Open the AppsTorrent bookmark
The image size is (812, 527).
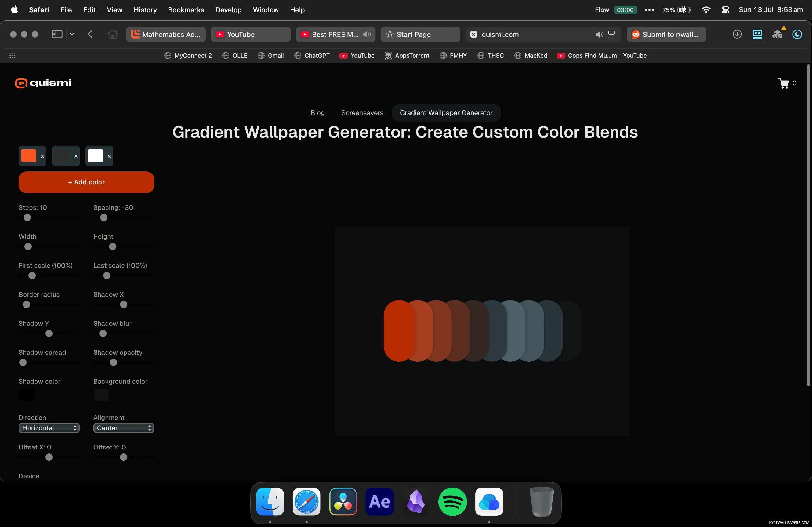(407, 56)
